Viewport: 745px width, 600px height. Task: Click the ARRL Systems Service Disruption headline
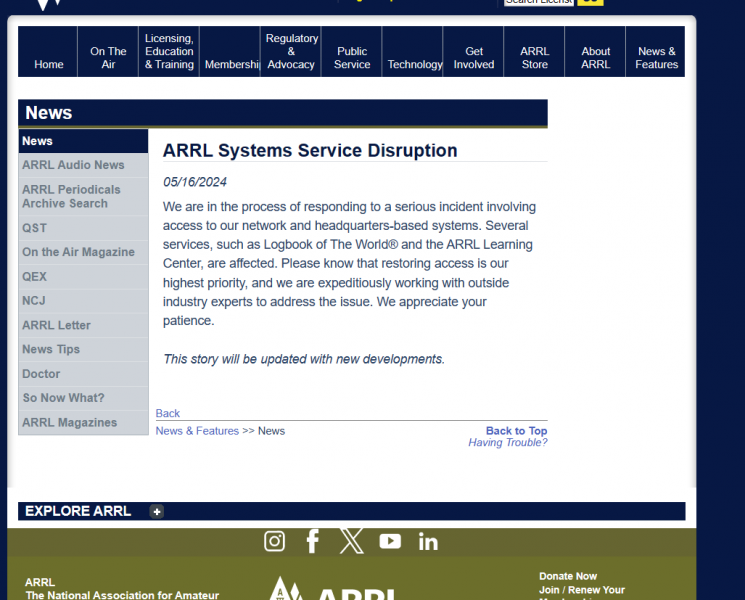(x=310, y=151)
